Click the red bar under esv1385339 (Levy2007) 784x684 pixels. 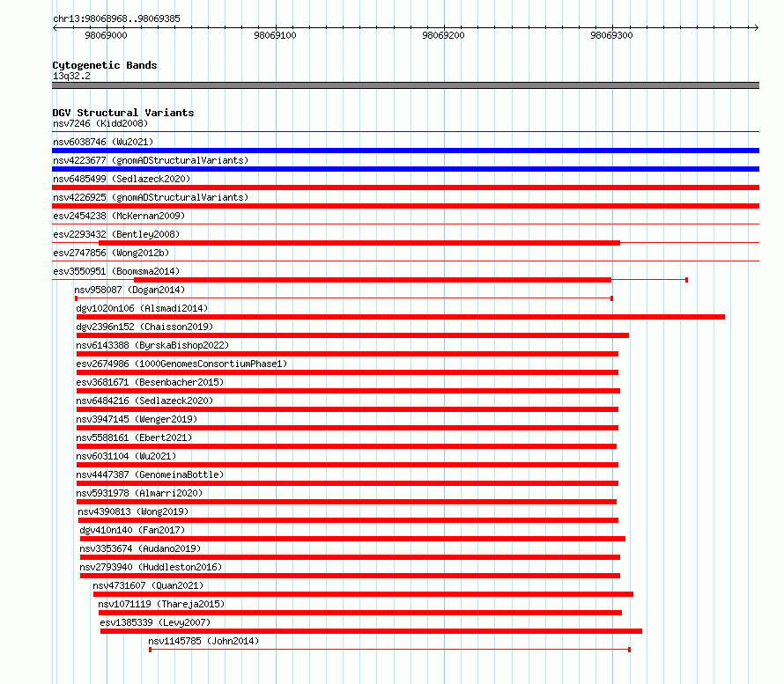tap(371, 631)
